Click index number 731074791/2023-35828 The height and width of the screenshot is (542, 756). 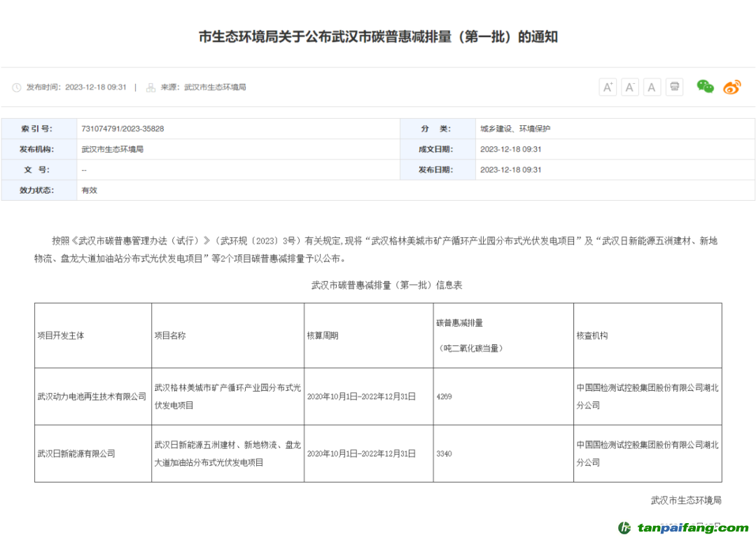pyautogui.click(x=122, y=129)
